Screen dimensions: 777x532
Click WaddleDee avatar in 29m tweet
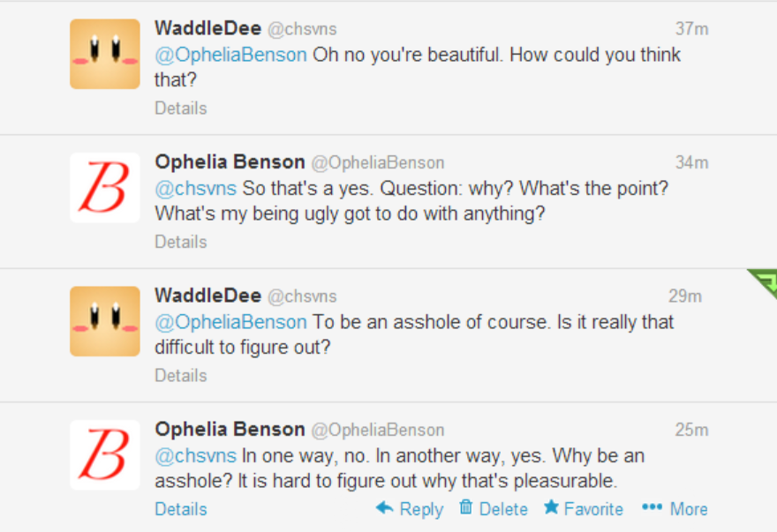(105, 321)
